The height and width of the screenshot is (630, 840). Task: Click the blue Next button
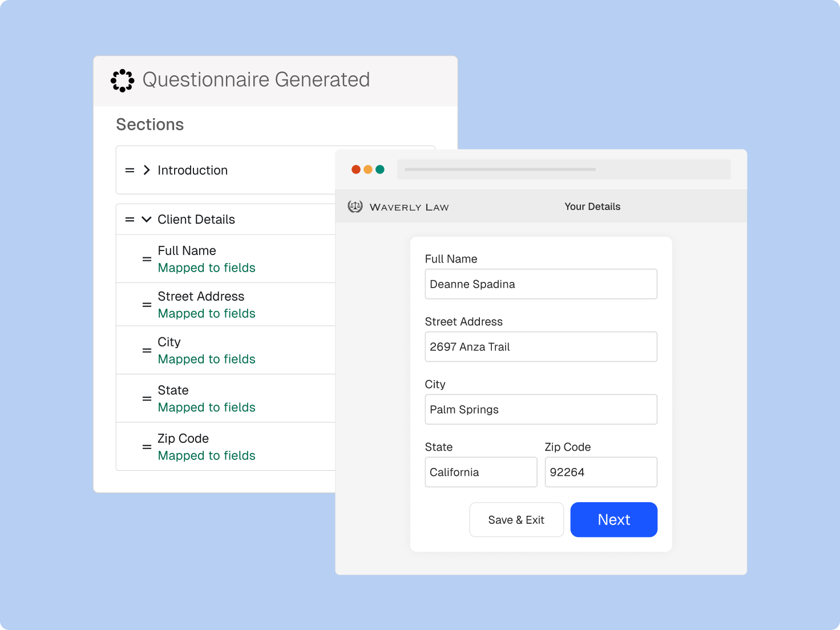[614, 520]
